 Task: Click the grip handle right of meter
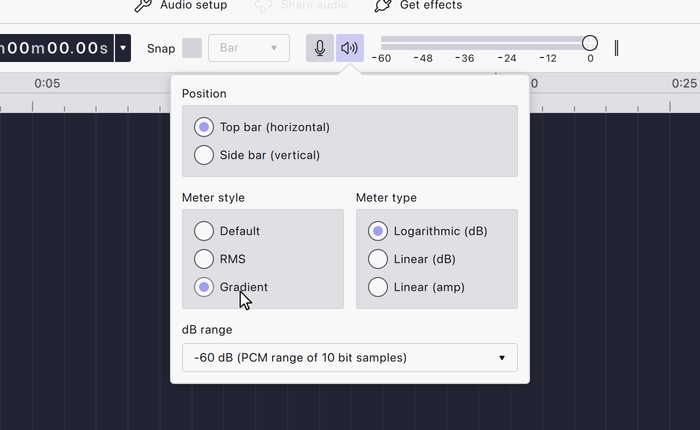click(617, 48)
